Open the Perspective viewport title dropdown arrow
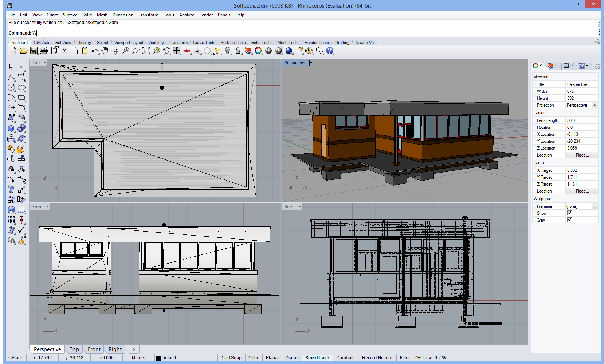This screenshot has height=364, width=604. click(311, 63)
